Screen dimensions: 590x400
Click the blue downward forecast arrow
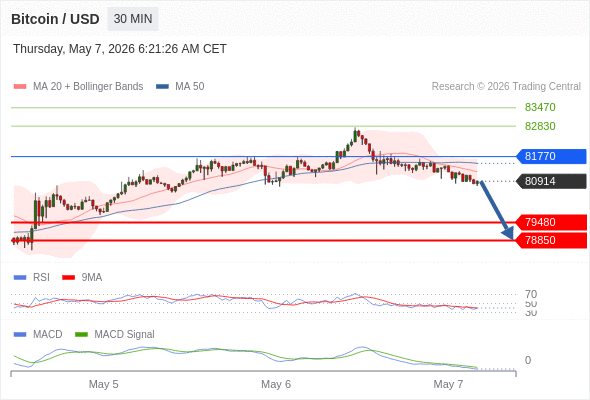tap(497, 210)
